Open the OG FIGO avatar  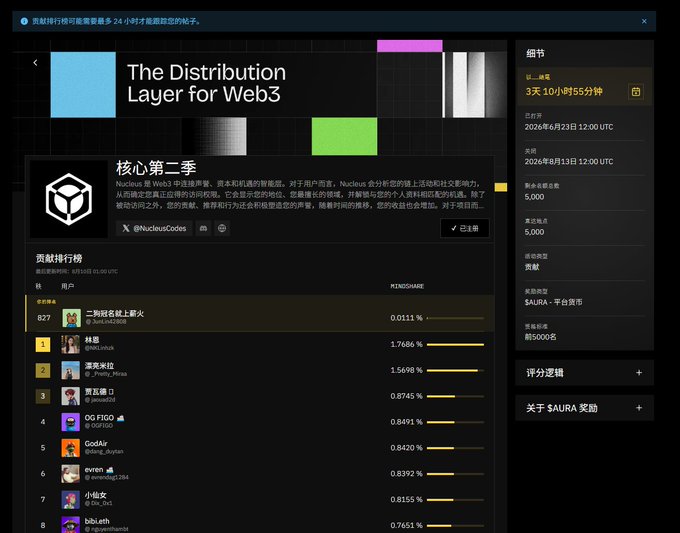point(70,422)
